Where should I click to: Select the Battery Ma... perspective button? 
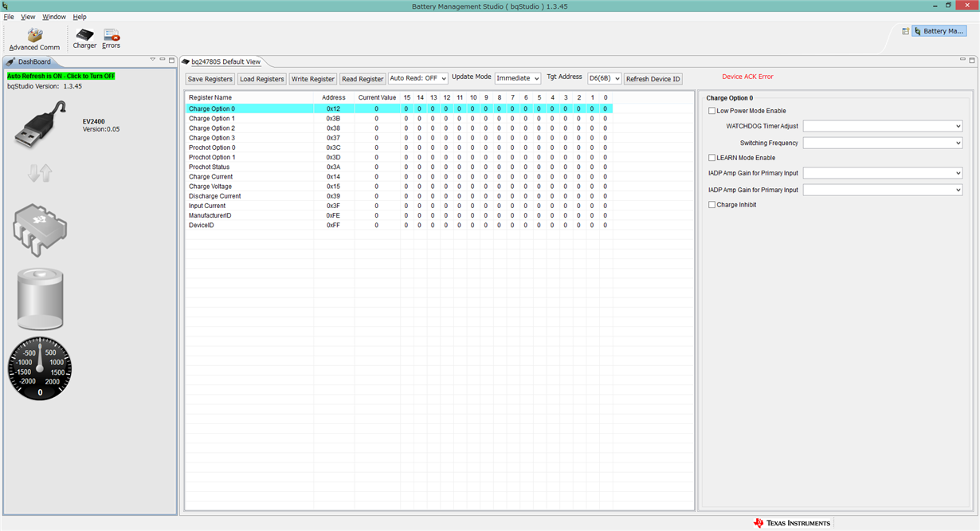coord(939,31)
